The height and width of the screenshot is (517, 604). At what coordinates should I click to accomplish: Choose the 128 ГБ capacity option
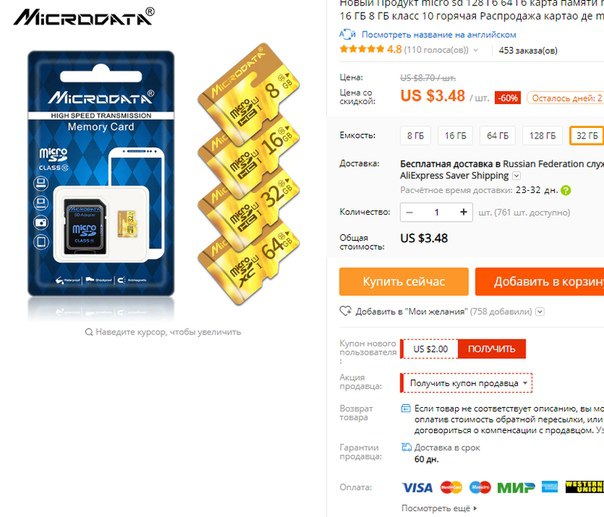[542, 136]
